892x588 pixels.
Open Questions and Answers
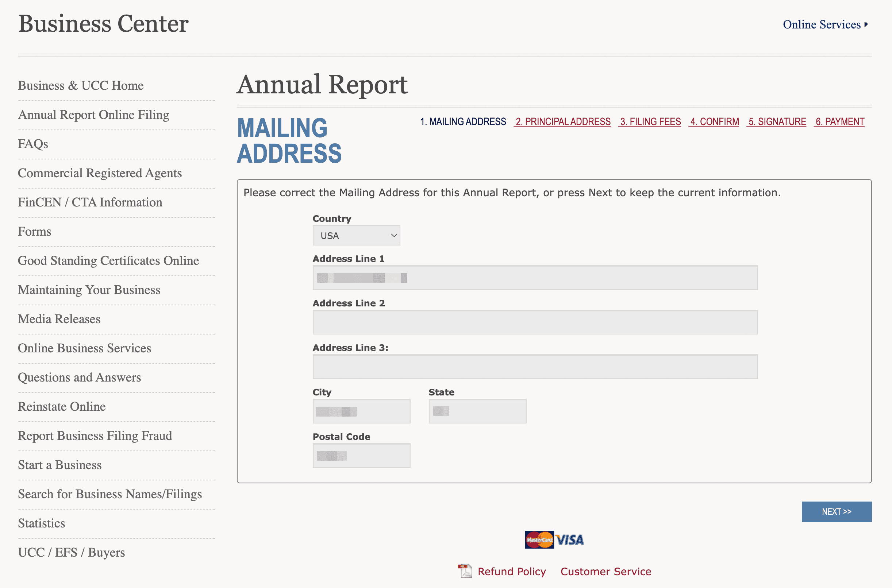click(x=80, y=378)
